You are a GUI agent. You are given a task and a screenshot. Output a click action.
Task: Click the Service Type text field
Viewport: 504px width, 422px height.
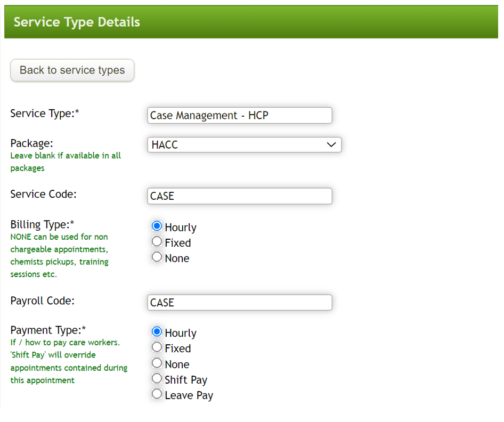239,115
